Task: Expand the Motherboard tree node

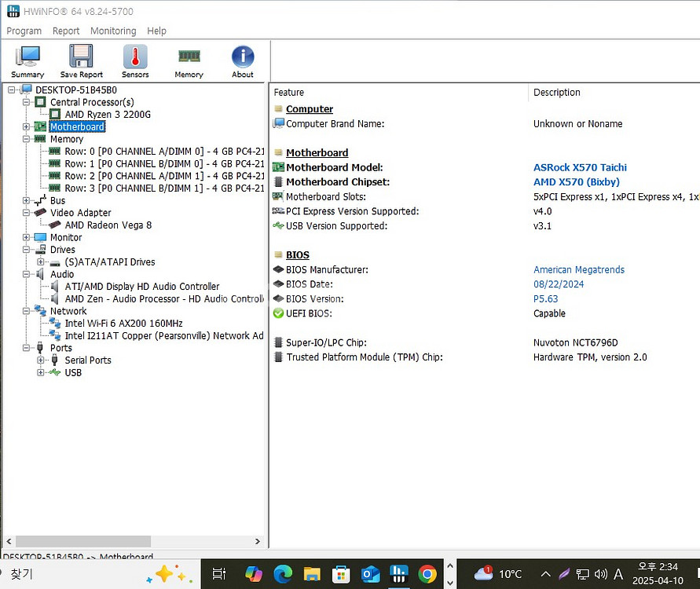Action: [x=27, y=126]
